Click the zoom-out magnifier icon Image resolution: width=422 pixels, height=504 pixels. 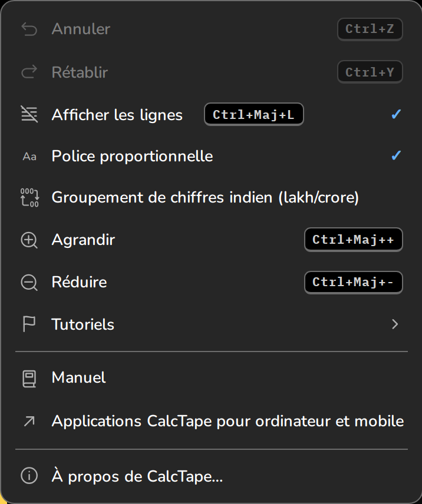(x=29, y=283)
